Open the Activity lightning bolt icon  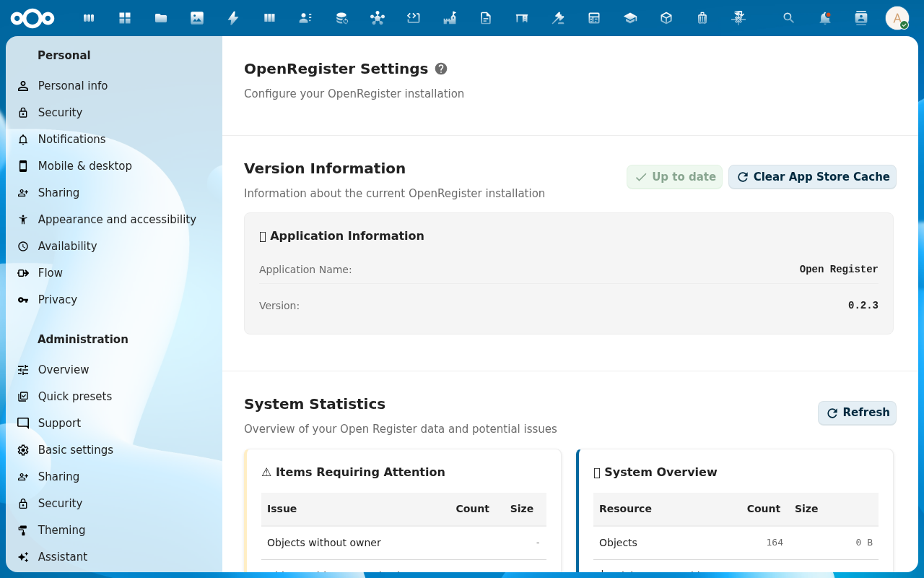coord(233,18)
